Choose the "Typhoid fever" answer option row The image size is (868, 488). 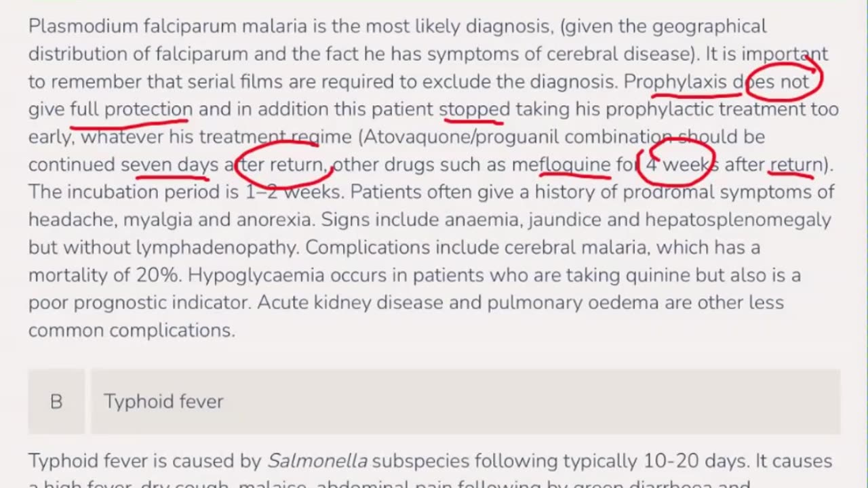point(465,401)
